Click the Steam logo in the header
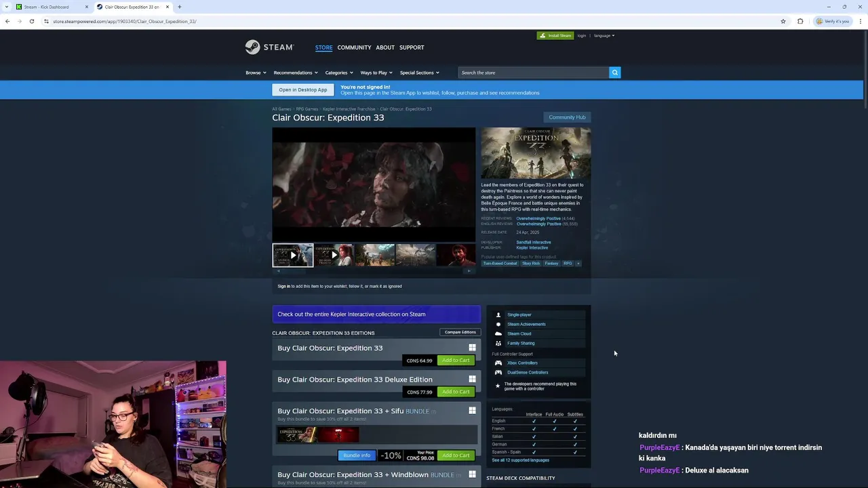This screenshot has height=488, width=868. pos(269,47)
